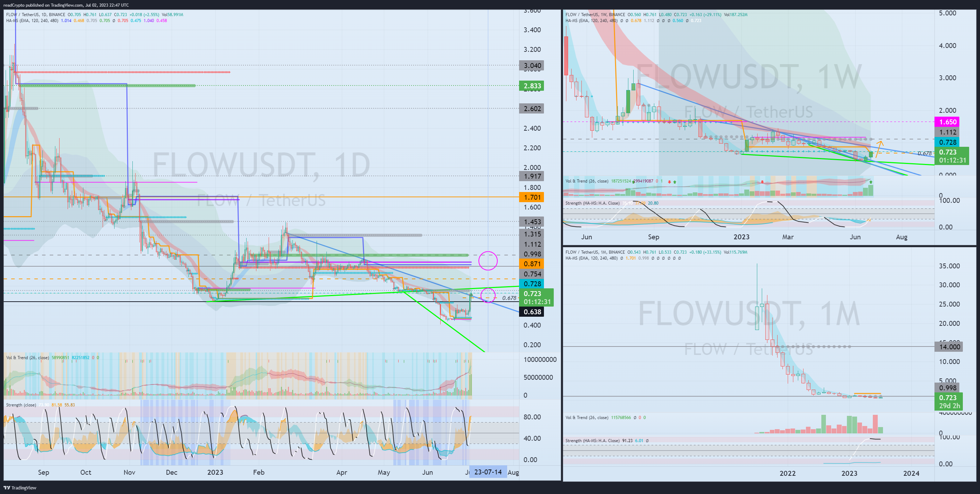The height and width of the screenshot is (494, 980).
Task: Click the 2024 label on monthly time axis
Action: pyautogui.click(x=911, y=473)
